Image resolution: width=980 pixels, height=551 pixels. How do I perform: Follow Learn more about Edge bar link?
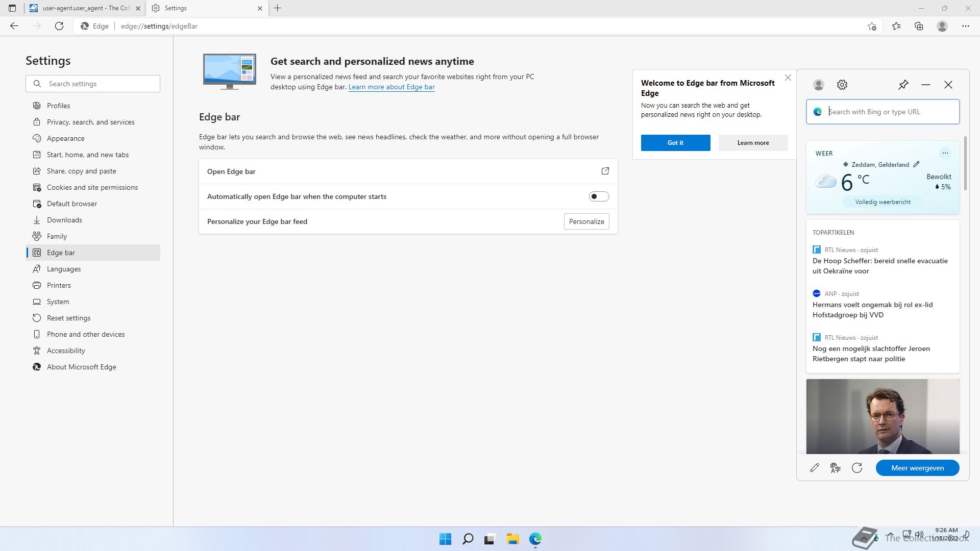click(x=391, y=87)
